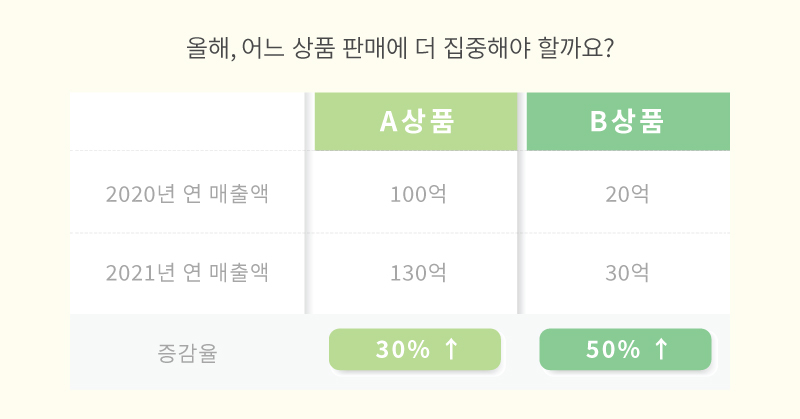Click the blank top-left header cell
Screen dimensions: 800x419
[187, 121]
